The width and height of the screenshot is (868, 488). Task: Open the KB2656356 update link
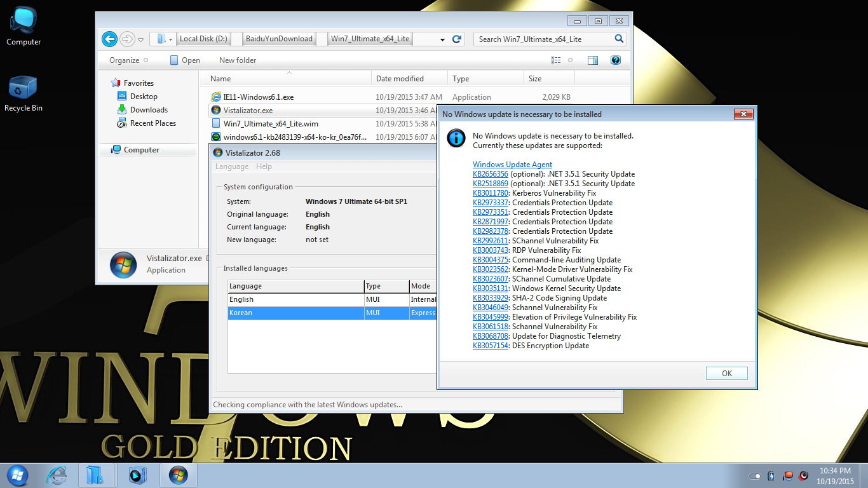point(491,174)
